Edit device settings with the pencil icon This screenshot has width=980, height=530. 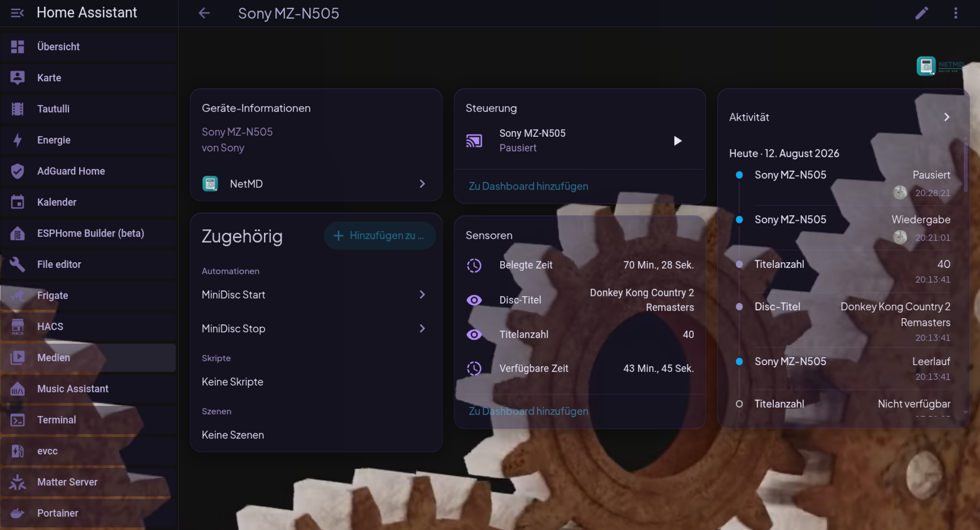[922, 13]
